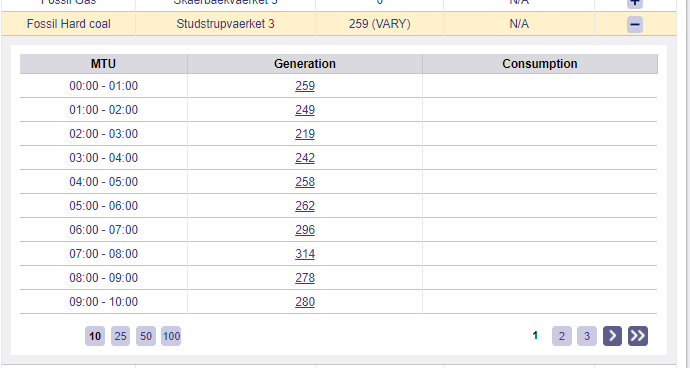690x368 pixels.
Task: Open generation value 249 link
Action: click(x=305, y=110)
